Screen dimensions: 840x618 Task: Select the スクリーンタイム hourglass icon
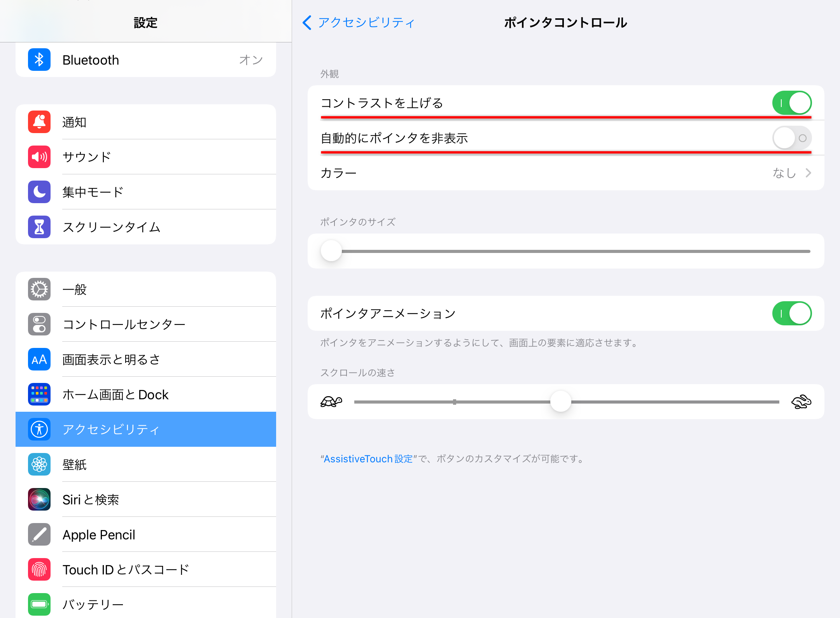[38, 227]
